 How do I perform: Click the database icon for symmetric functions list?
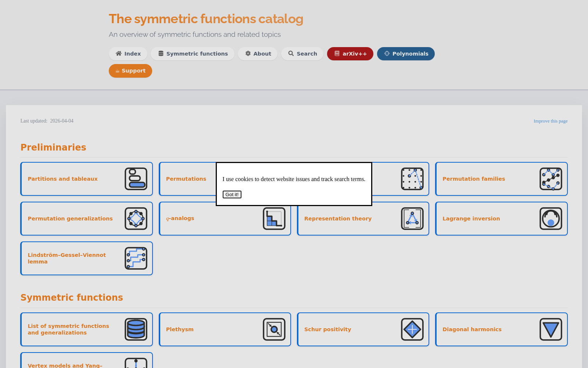pyautogui.click(x=136, y=329)
